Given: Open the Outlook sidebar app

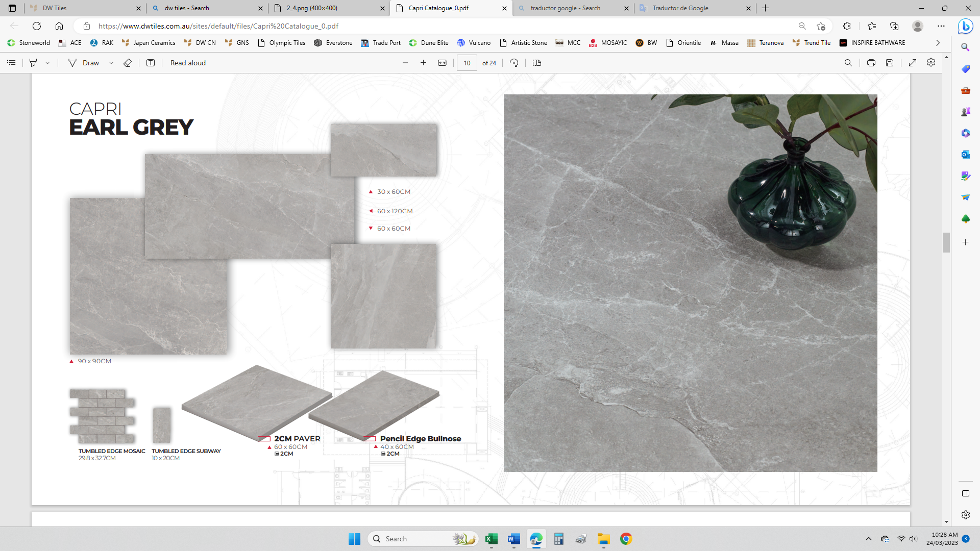Looking at the screenshot, I should (x=965, y=155).
